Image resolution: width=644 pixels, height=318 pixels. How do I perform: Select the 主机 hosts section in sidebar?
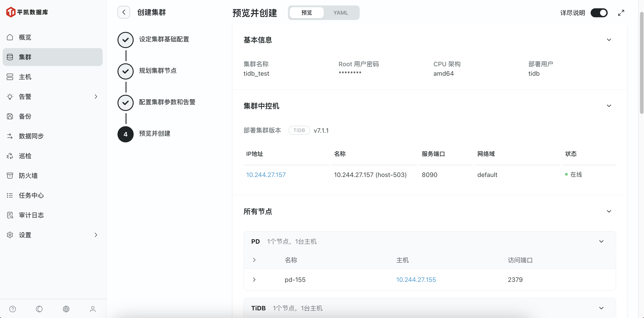click(x=25, y=77)
